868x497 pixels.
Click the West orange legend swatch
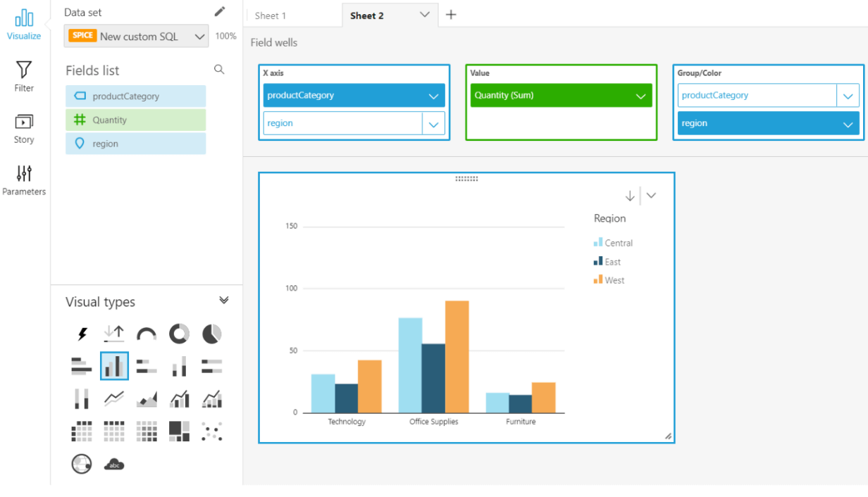(x=598, y=279)
